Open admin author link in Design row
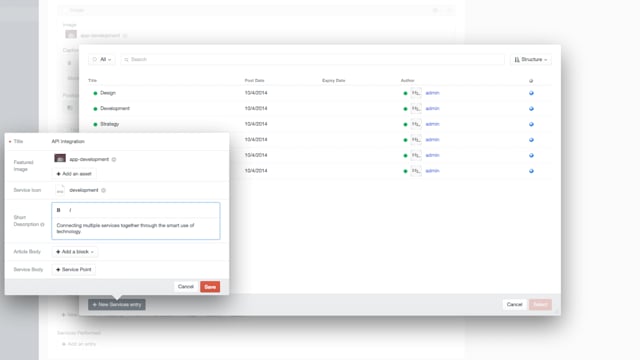This screenshot has height=360, width=640. click(x=432, y=93)
